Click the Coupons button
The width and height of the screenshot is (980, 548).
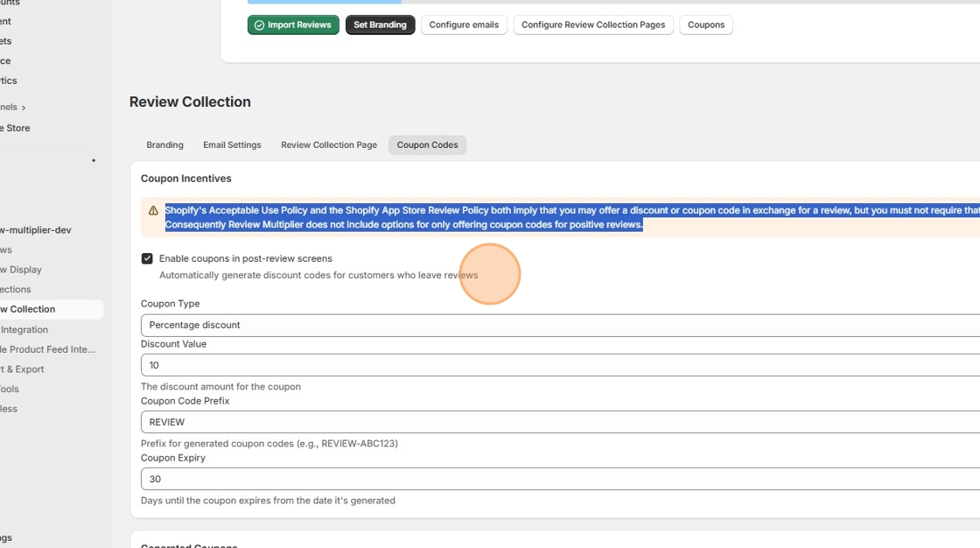point(705,25)
